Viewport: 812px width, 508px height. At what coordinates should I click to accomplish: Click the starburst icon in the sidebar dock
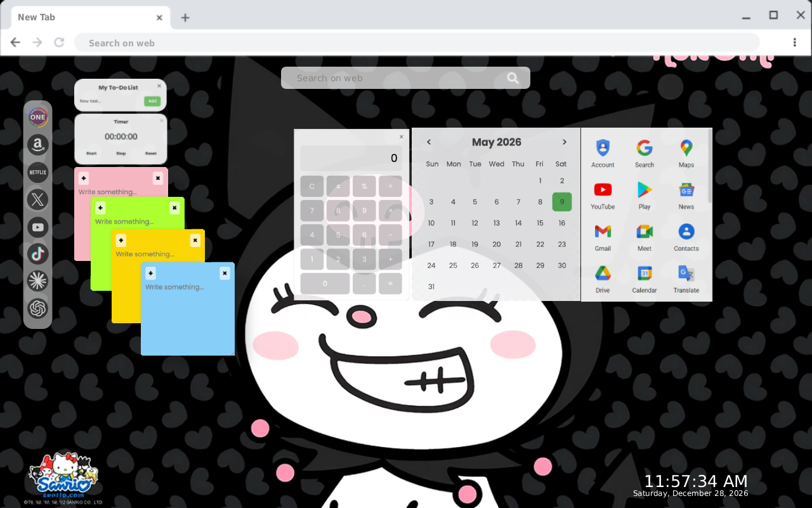click(38, 281)
